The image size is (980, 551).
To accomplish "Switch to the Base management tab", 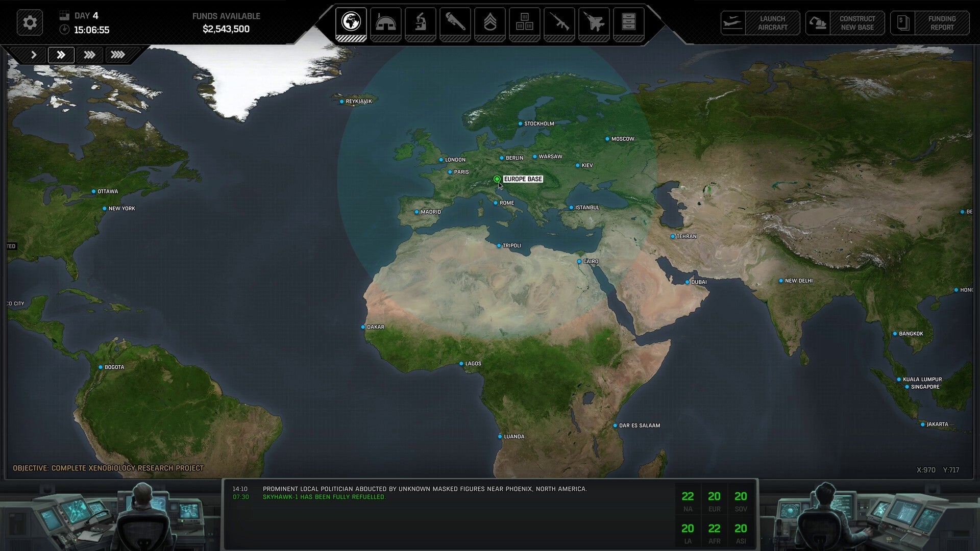I will (x=387, y=22).
